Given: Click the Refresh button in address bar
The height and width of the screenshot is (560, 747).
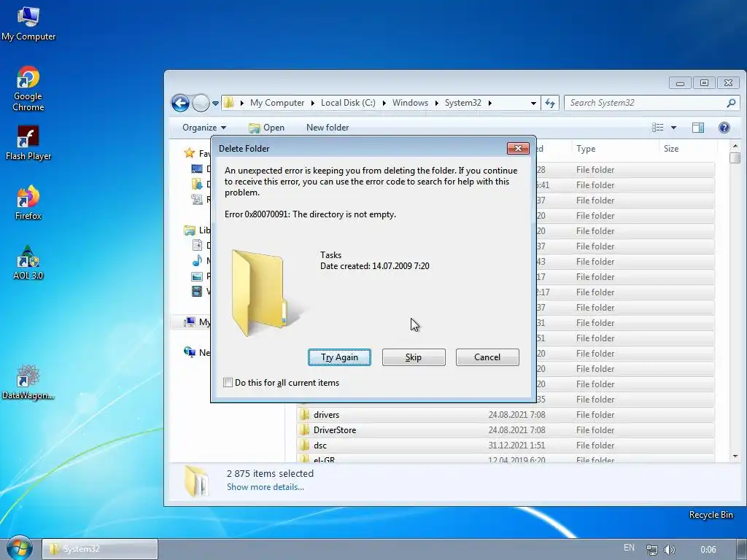Looking at the screenshot, I should tap(550, 103).
